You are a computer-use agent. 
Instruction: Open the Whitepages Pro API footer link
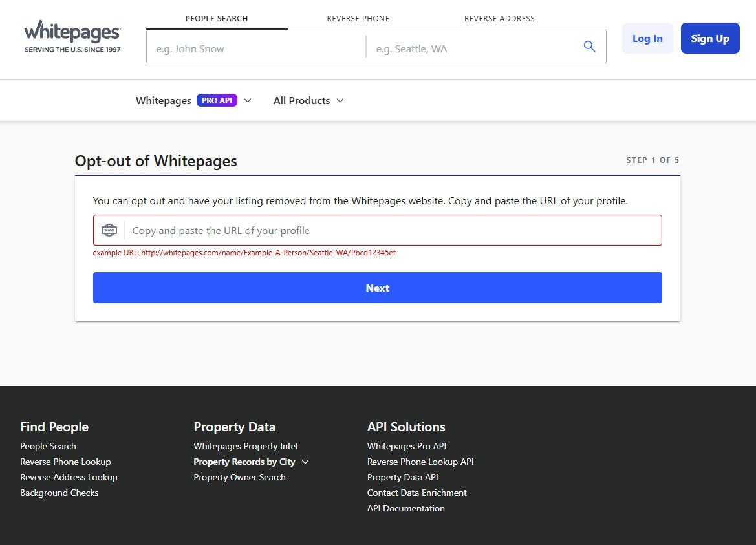pyautogui.click(x=407, y=446)
